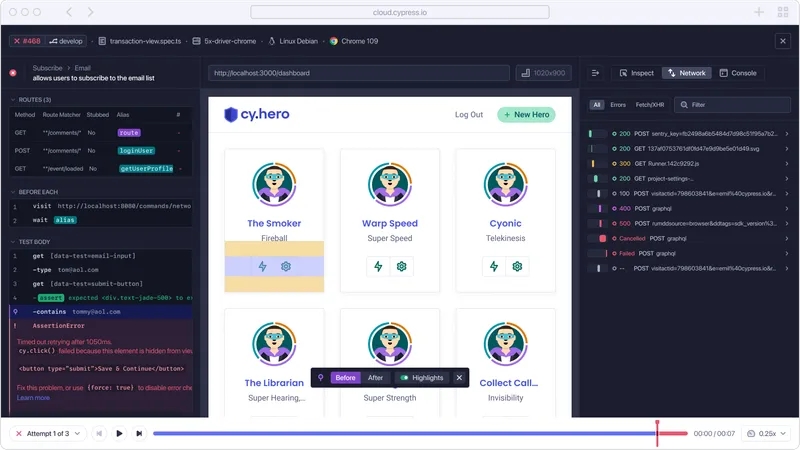
Task: Select the After snapshot button
Action: 376,378
